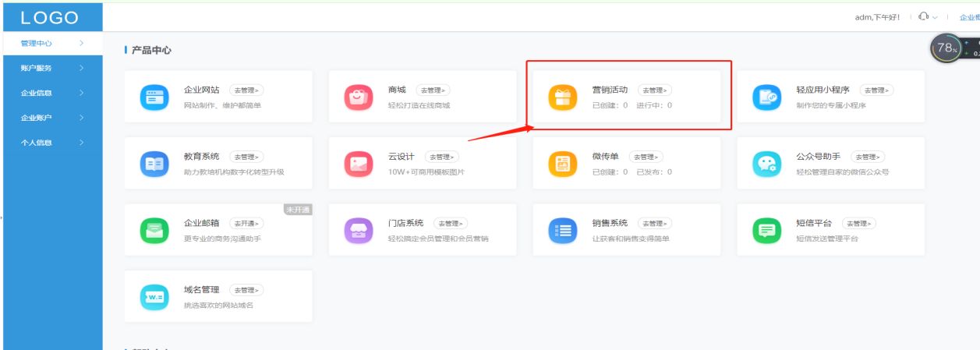This screenshot has height=350, width=980.
Task: Open the 公众号助手 chat icon
Action: pos(766,164)
